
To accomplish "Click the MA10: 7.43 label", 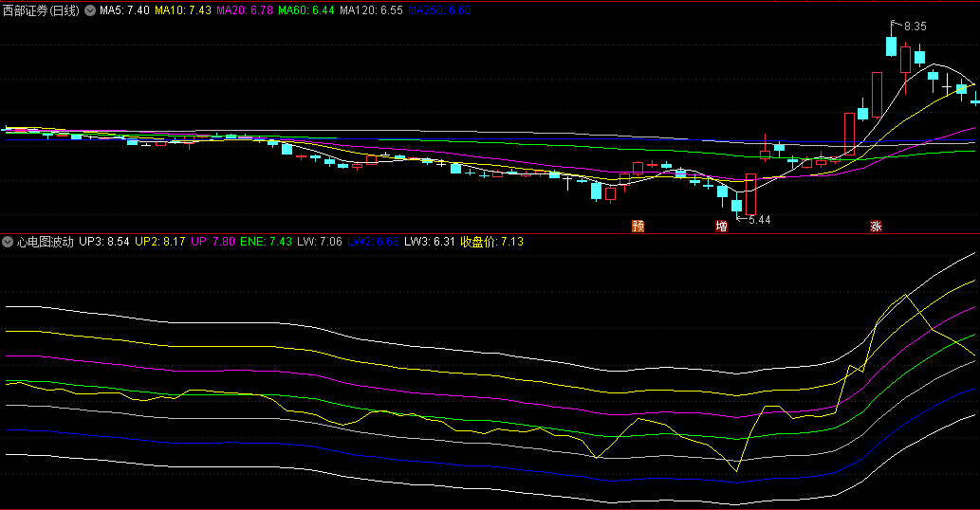I will (183, 10).
